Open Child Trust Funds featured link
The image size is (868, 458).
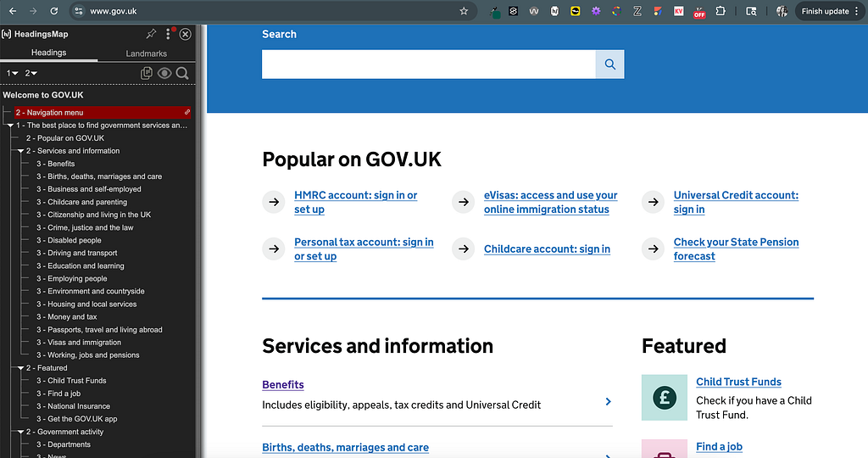(x=738, y=383)
